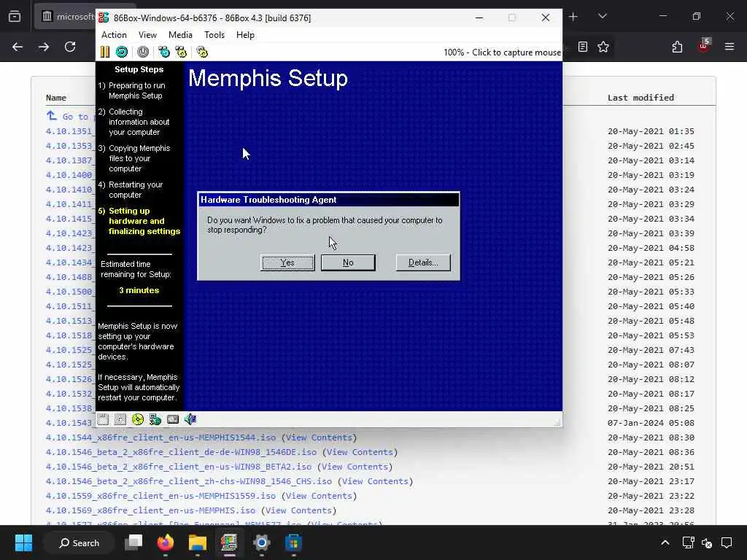Click the taskbar Search box
747x560 pixels.
[79, 542]
